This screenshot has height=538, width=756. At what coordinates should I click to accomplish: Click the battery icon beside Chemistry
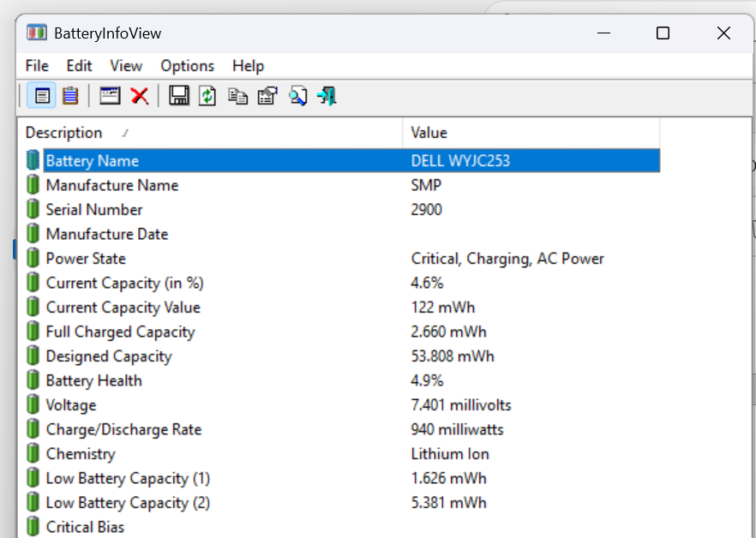coord(33,453)
